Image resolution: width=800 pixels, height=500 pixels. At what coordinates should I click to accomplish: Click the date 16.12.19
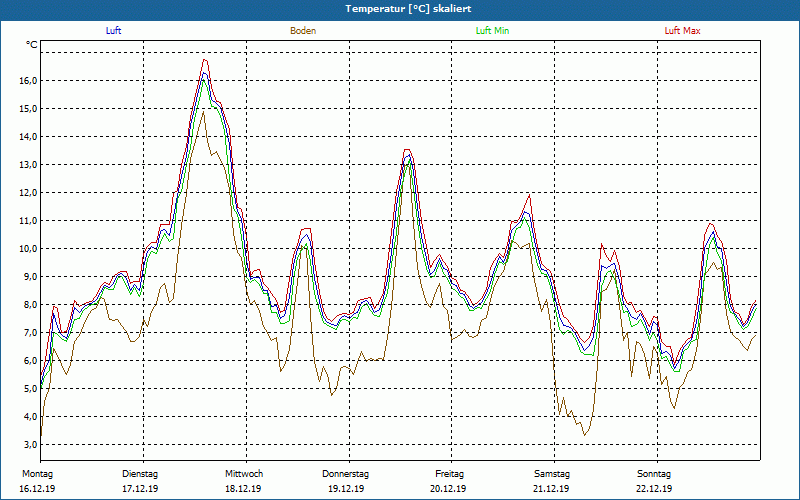click(x=37, y=489)
